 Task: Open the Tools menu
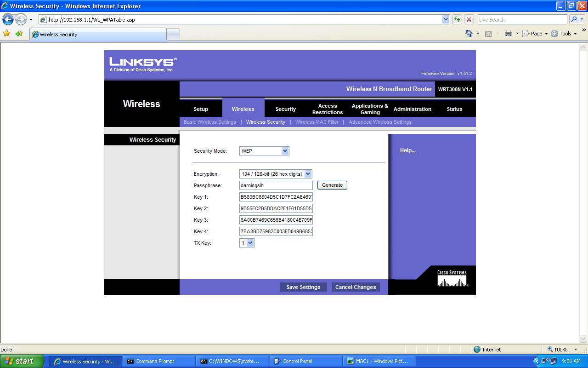(x=564, y=34)
